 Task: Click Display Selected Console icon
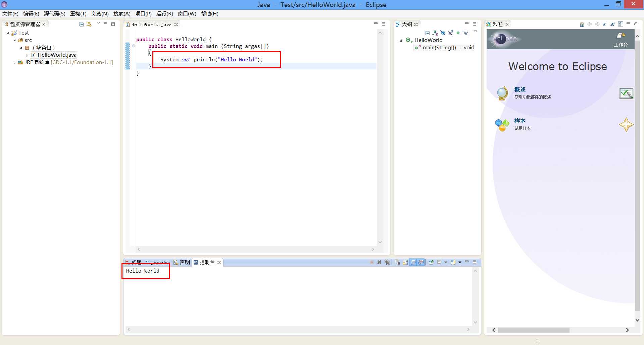439,262
